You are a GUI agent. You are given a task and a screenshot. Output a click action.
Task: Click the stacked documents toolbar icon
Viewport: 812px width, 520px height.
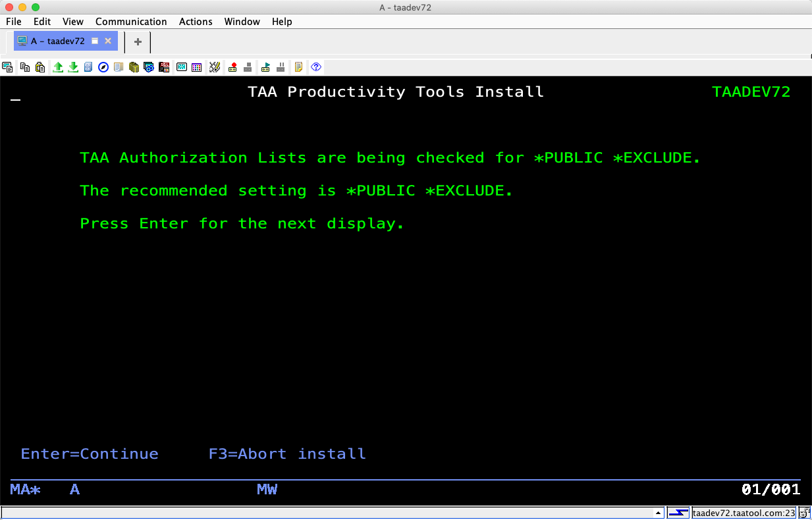[119, 67]
